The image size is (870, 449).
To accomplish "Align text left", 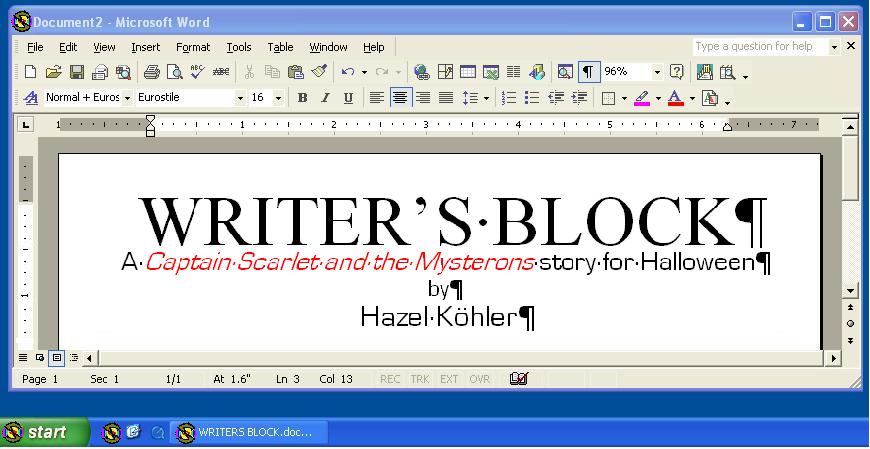I will coord(377,98).
